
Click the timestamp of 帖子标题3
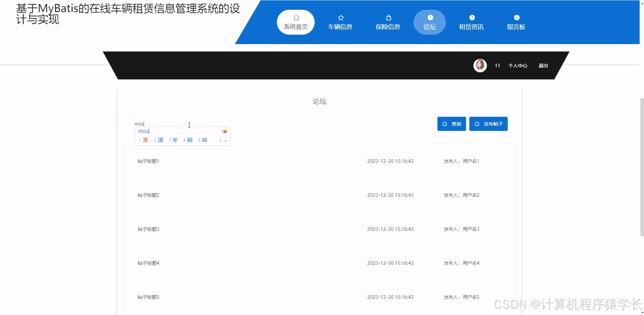[390, 229]
